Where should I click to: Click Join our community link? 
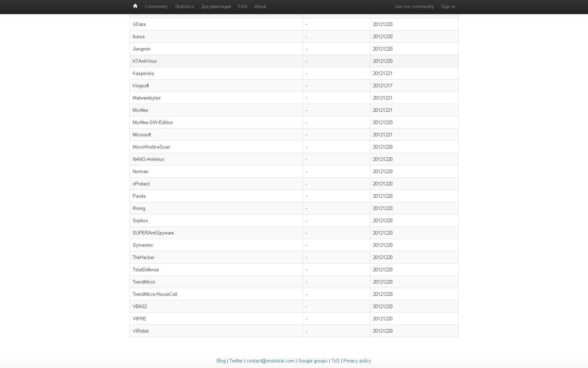coord(414,6)
